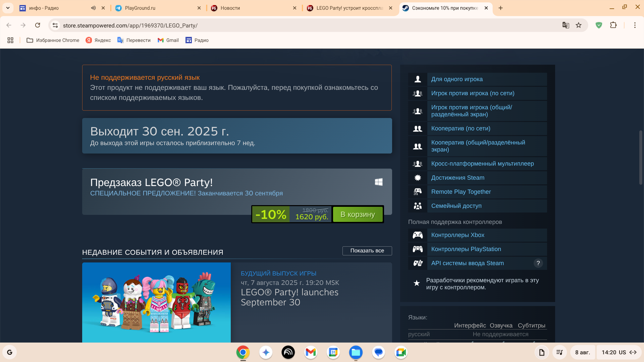Open the Избранное Chrome bookmarks folder
The width and height of the screenshot is (644, 362).
[53, 40]
